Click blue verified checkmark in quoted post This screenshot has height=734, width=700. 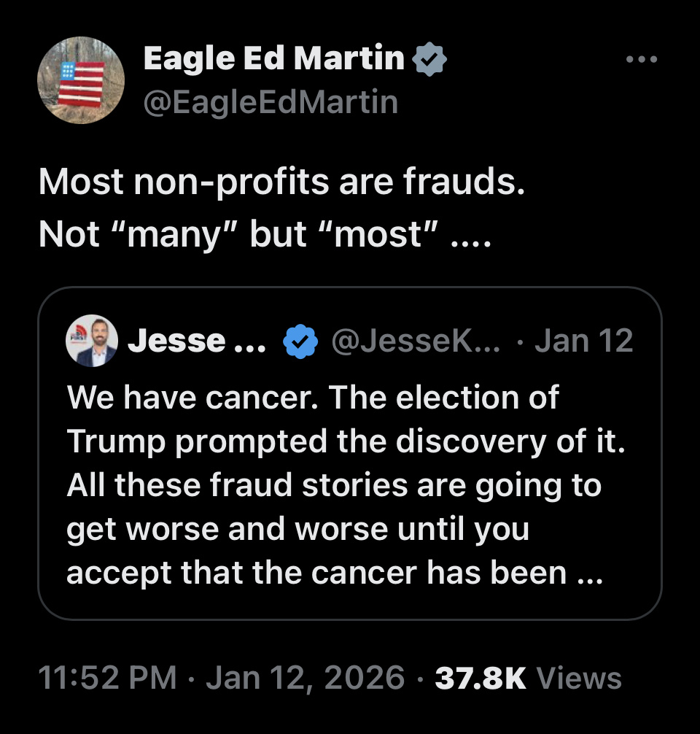pos(300,341)
